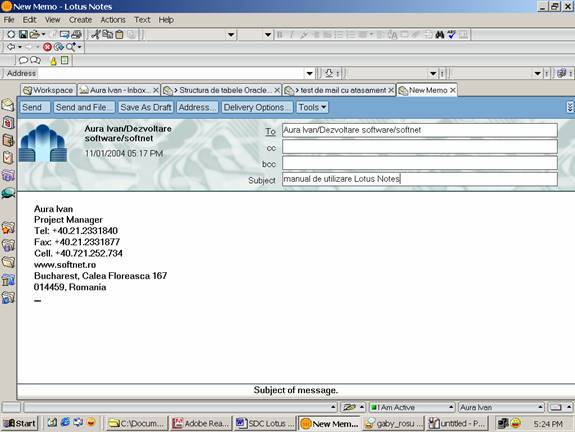This screenshot has height=432, width=575.
Task: Open the binoculars Find icon
Action: 440,34
